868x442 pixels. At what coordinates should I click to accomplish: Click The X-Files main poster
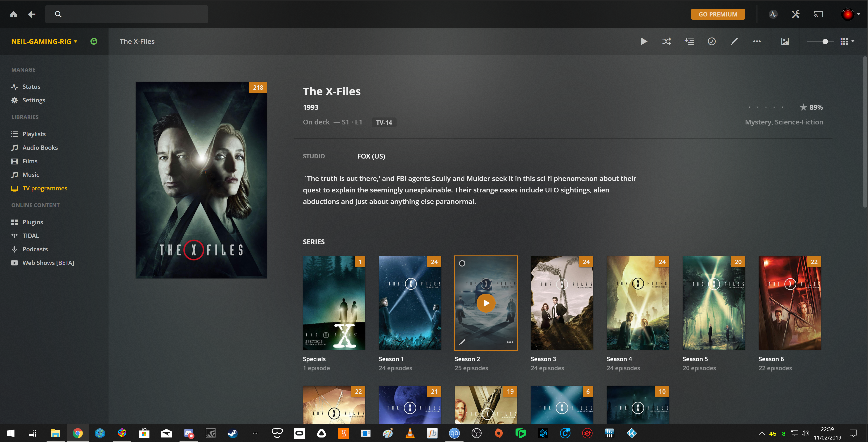[x=201, y=180]
